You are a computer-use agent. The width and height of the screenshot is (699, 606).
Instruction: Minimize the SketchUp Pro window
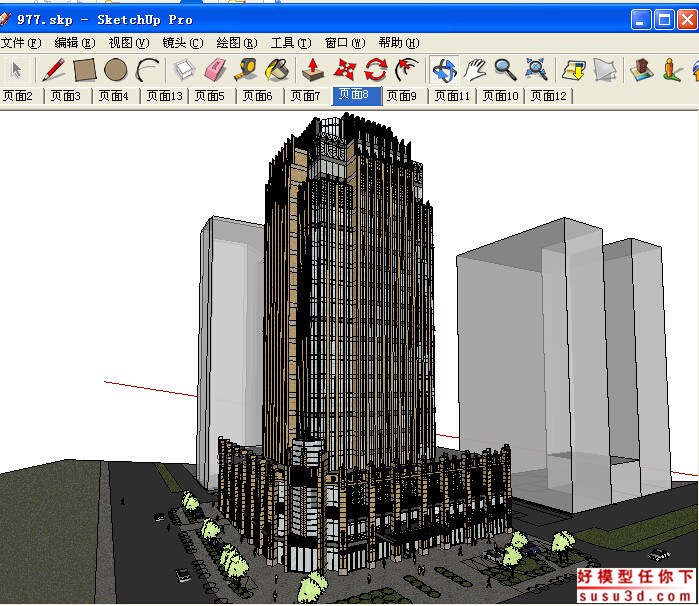[641, 20]
